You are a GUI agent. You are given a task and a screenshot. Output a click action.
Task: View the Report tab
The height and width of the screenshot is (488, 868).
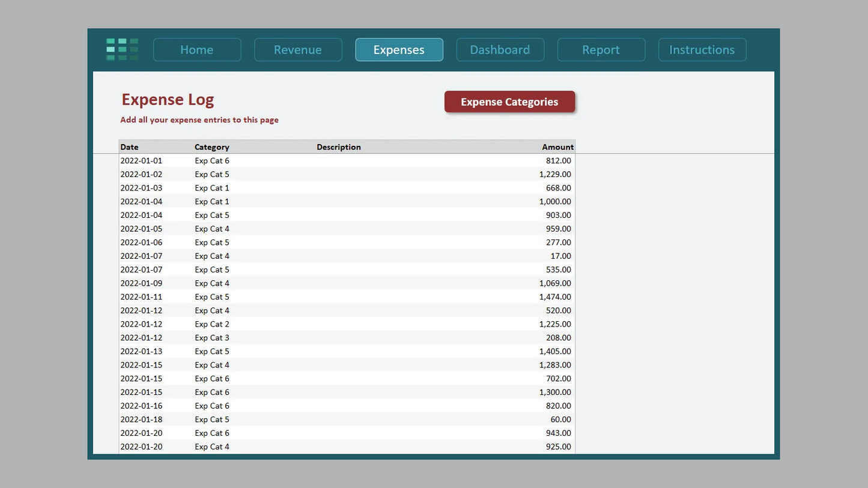tap(601, 50)
